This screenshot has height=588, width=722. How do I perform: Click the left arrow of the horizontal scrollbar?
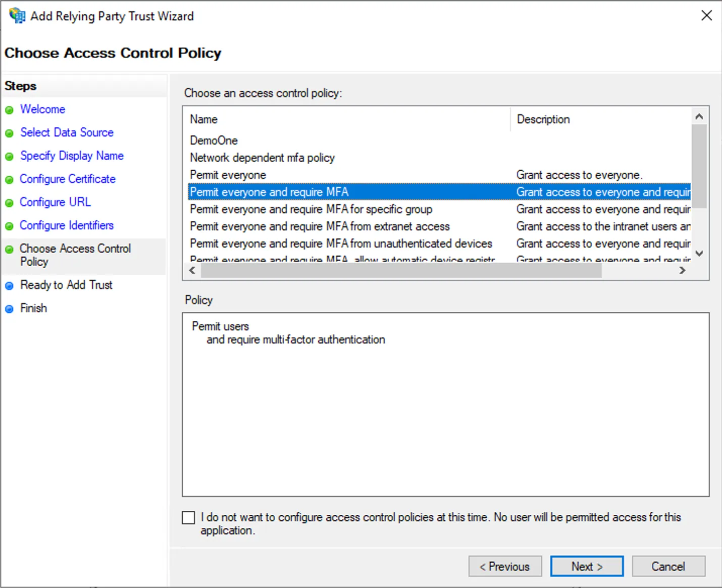point(192,270)
